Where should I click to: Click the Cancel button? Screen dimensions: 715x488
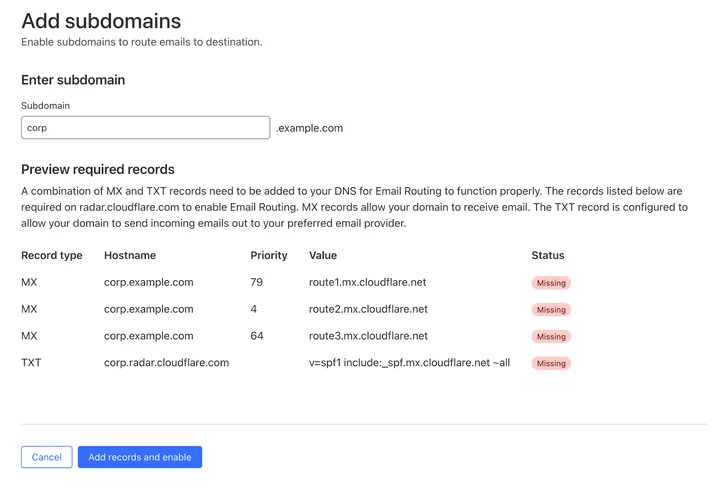point(47,457)
